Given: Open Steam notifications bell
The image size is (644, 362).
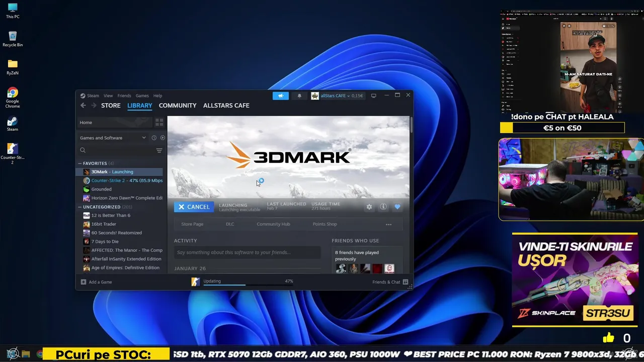Looking at the screenshot, I should click(x=299, y=96).
